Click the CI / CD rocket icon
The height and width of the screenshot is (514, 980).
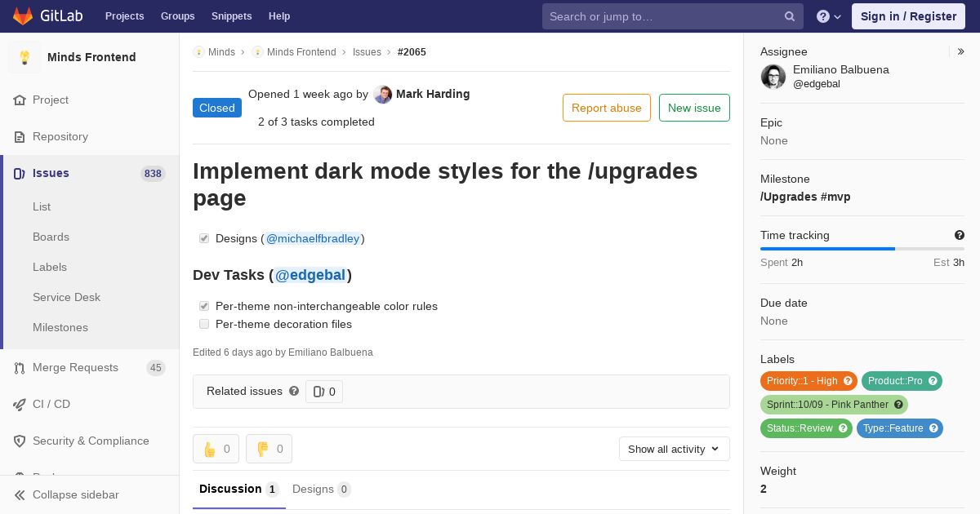(x=20, y=404)
